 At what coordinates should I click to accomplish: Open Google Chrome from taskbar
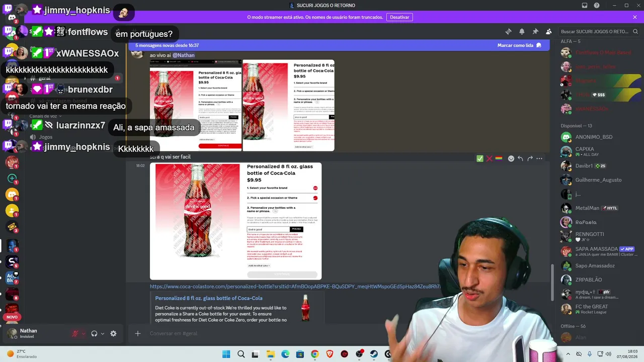315,354
